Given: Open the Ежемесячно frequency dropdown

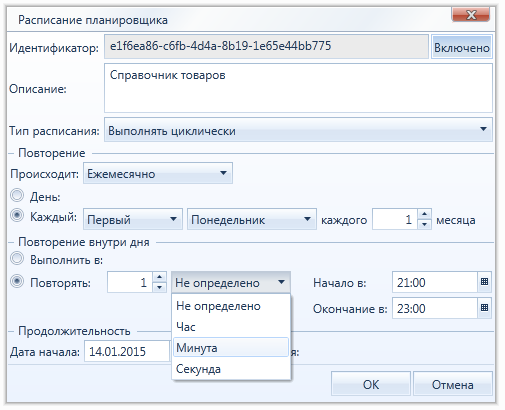Looking at the screenshot, I should click(x=158, y=173).
